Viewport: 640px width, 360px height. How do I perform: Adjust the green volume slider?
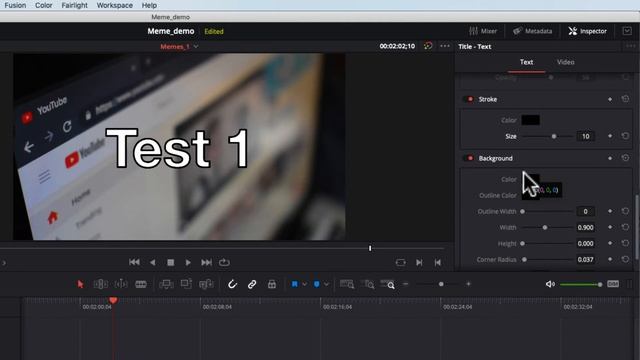581,284
